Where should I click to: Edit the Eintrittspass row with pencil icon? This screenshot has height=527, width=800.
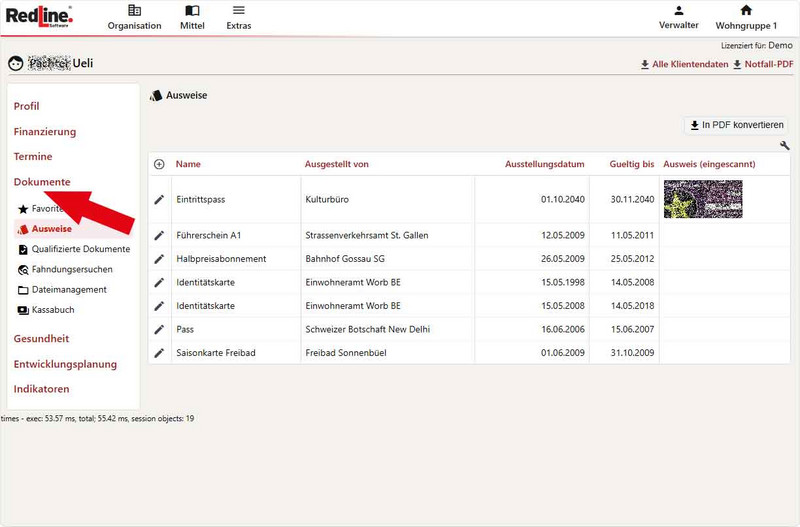pyautogui.click(x=159, y=200)
